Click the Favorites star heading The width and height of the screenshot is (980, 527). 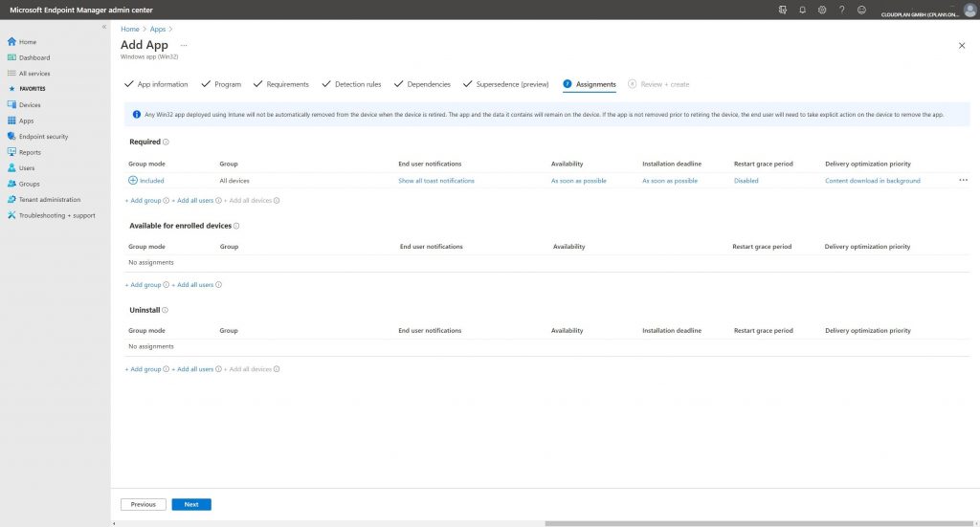(28, 89)
